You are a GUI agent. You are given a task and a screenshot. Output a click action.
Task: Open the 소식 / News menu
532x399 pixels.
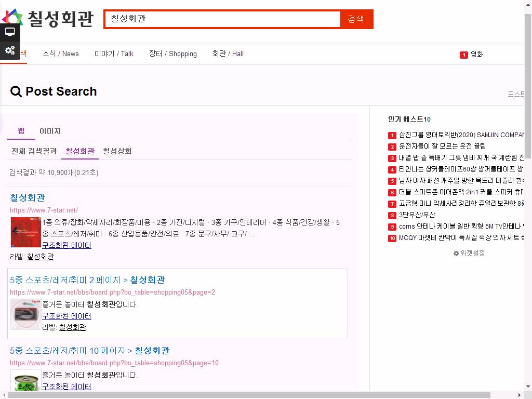click(61, 54)
